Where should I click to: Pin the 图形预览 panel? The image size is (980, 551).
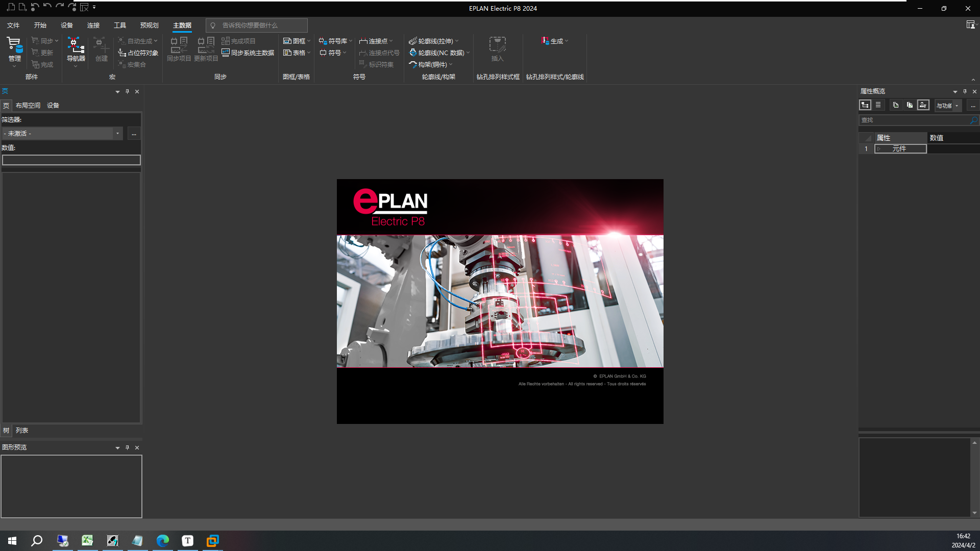pyautogui.click(x=127, y=447)
